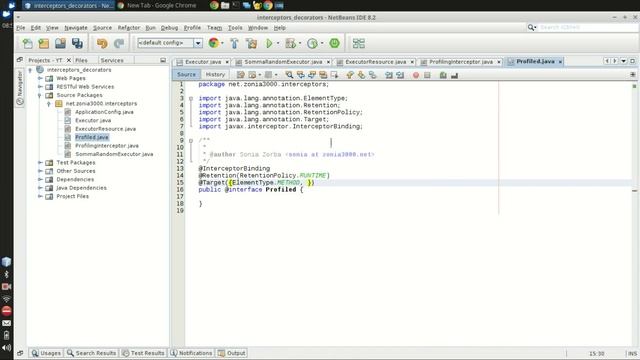Open the Output window button
640x360 pixels.
tap(232, 353)
